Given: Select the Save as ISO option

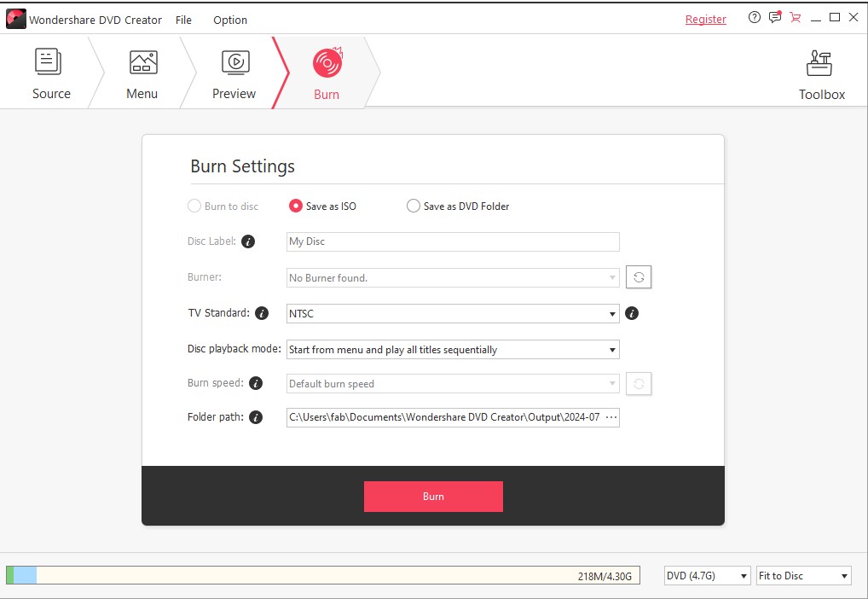Looking at the screenshot, I should 295,206.
